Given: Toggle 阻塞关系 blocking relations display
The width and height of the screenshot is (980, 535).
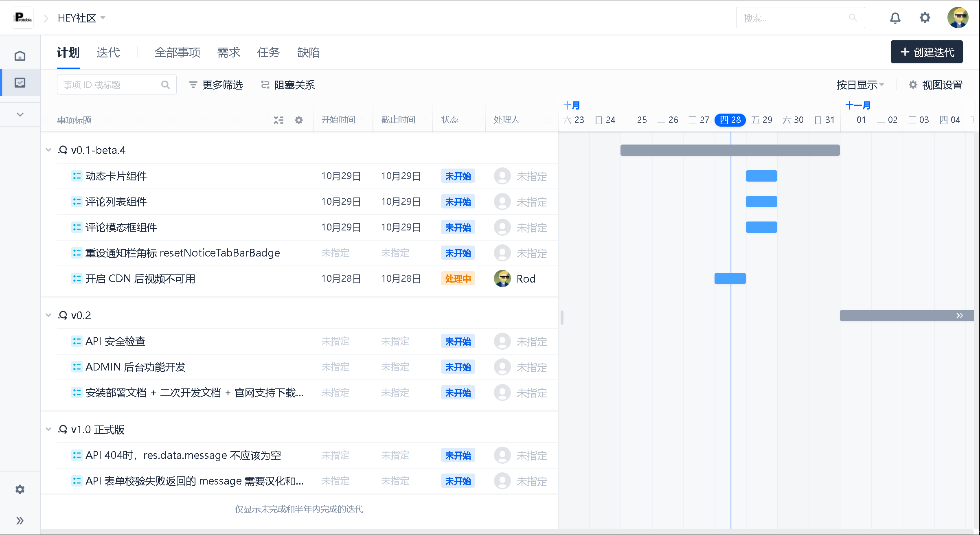Looking at the screenshot, I should (288, 85).
